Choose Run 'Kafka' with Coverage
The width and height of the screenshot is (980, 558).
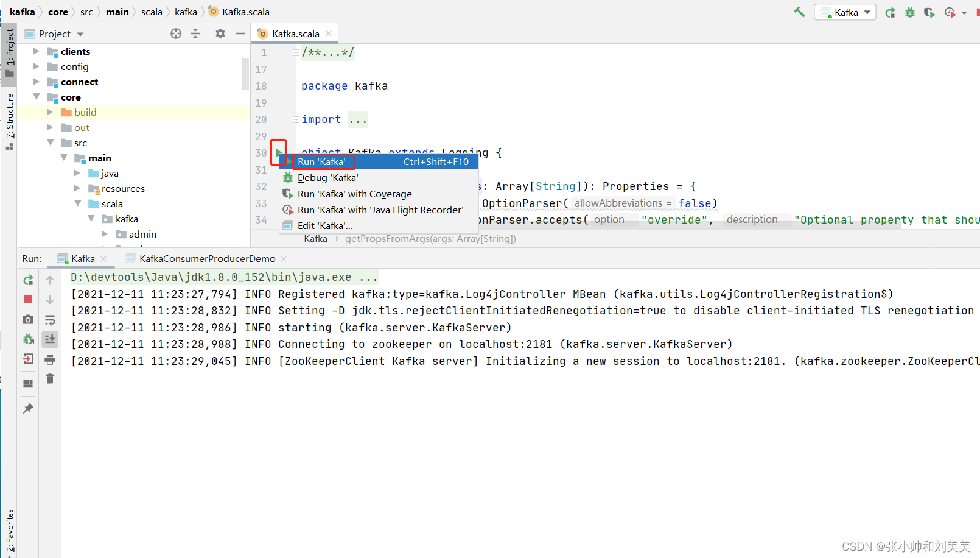tap(378, 194)
